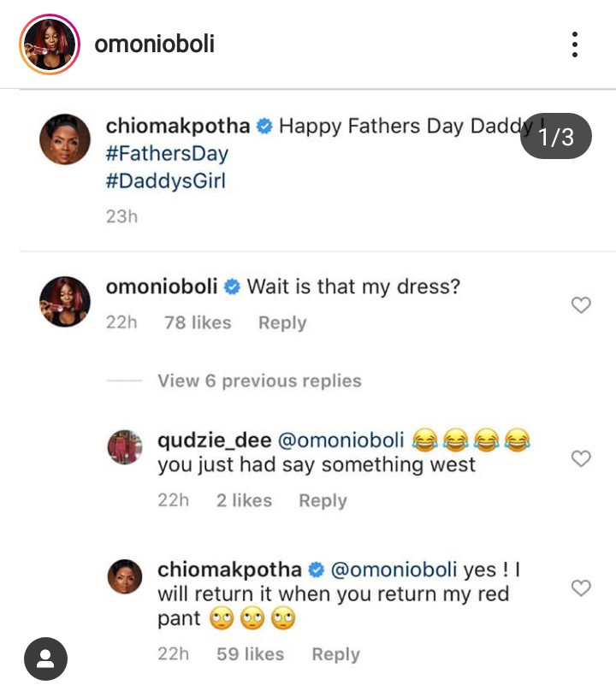Open the three-dot more options menu
616x691 pixels.
575,44
